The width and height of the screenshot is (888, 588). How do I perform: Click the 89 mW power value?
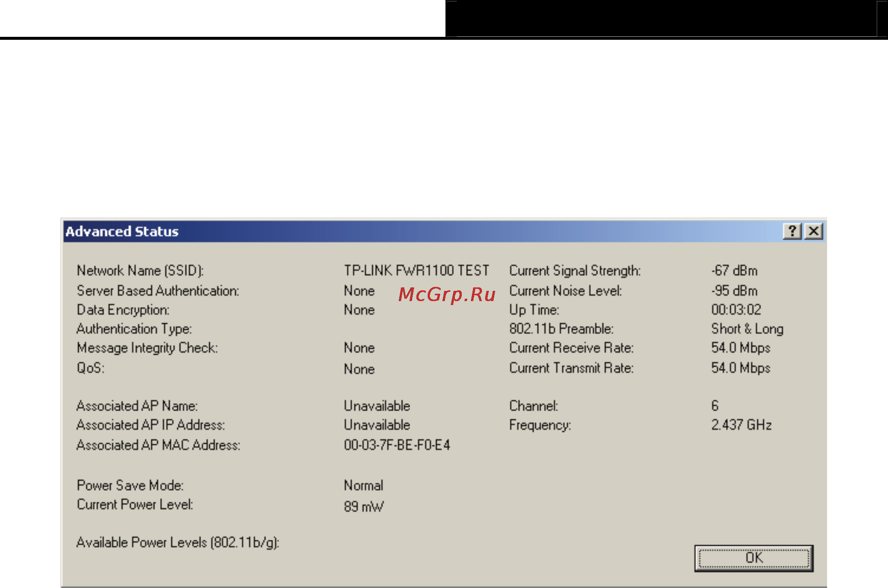[x=364, y=506]
